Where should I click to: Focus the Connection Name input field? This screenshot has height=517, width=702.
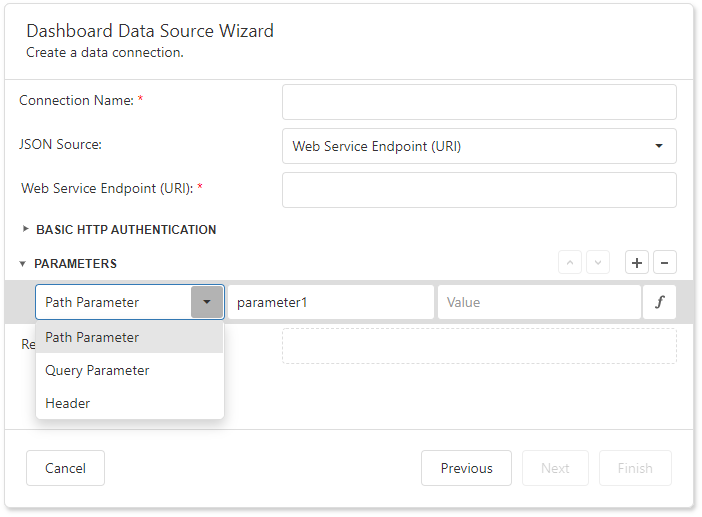click(x=479, y=102)
